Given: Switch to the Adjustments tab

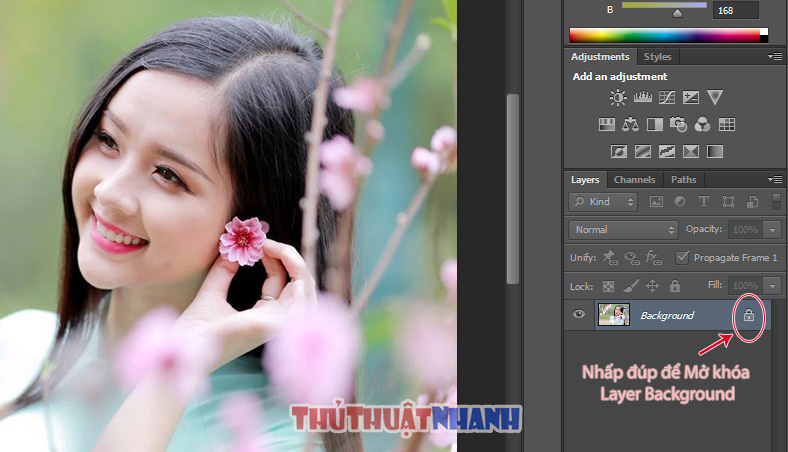Looking at the screenshot, I should pyautogui.click(x=600, y=57).
